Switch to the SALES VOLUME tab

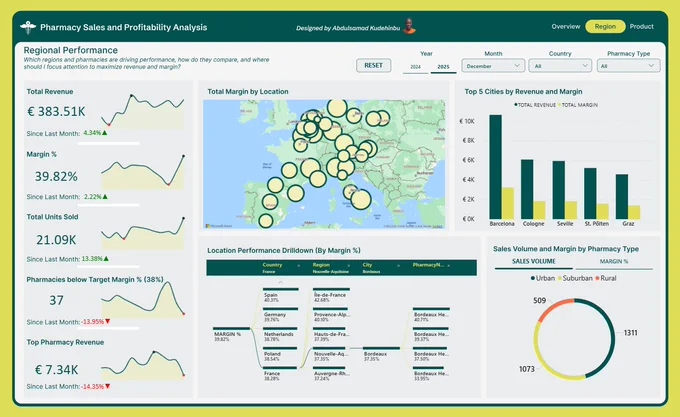pyautogui.click(x=533, y=261)
